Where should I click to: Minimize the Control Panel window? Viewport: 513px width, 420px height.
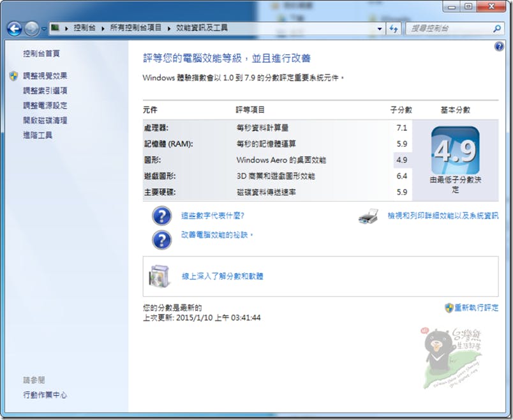tap(452, 6)
